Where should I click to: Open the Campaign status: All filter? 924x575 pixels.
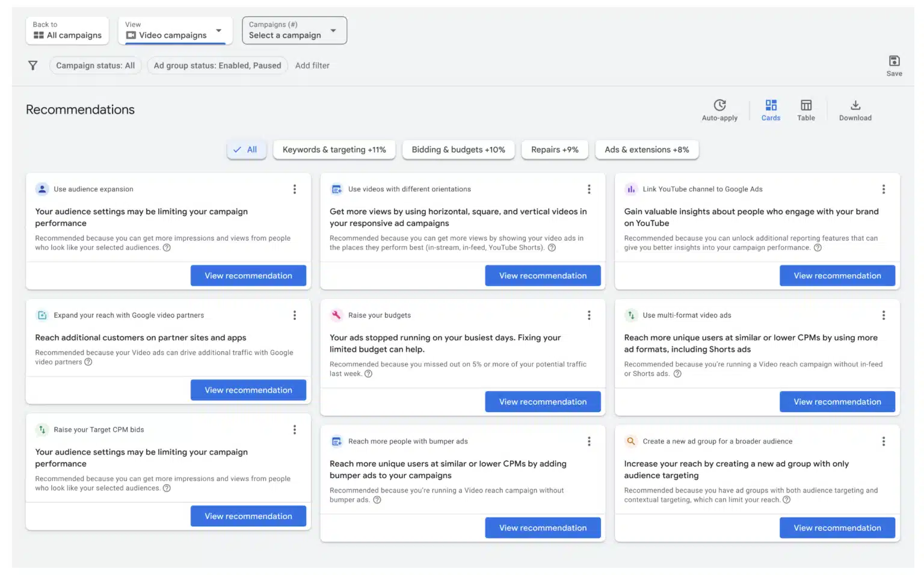point(95,66)
